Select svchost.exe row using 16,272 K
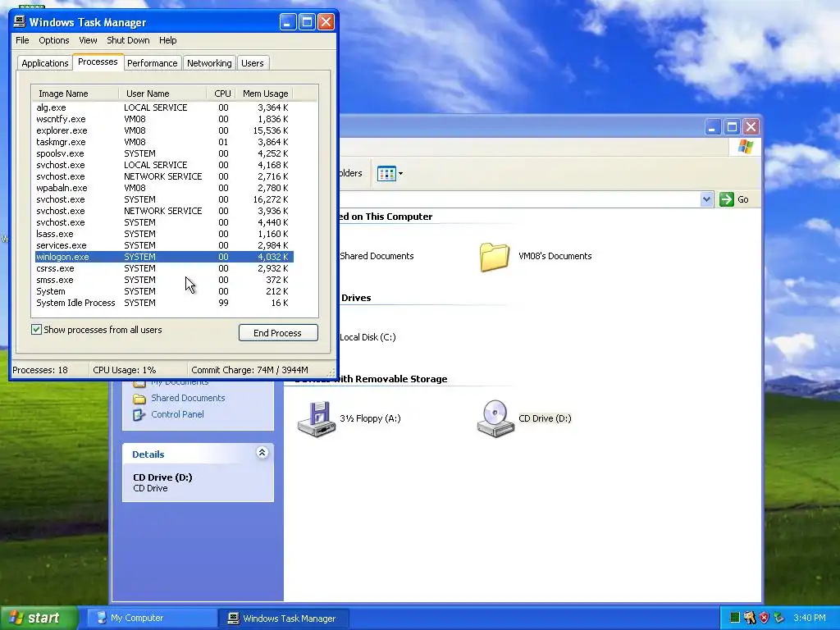The image size is (840, 630). tap(164, 199)
